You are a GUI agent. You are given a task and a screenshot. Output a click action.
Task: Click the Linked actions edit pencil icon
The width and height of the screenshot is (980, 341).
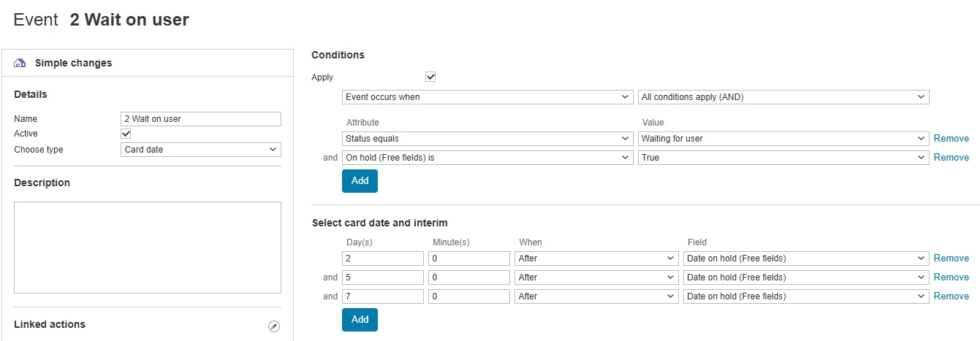(274, 326)
